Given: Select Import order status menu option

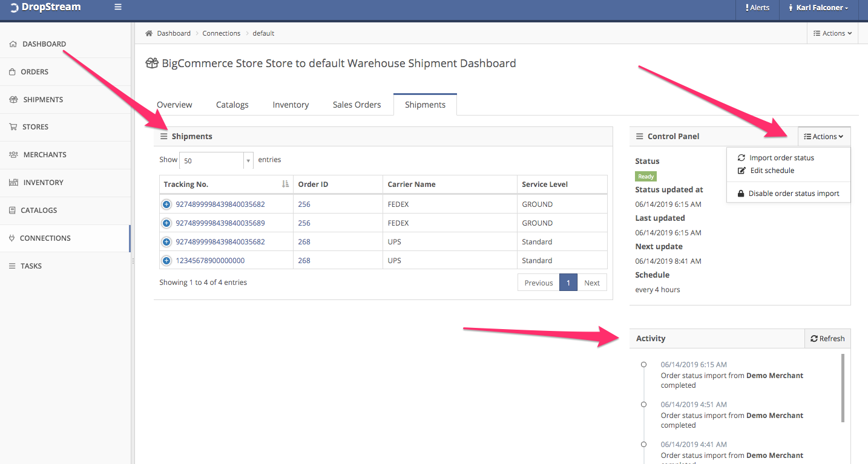Looking at the screenshot, I should click(x=781, y=158).
